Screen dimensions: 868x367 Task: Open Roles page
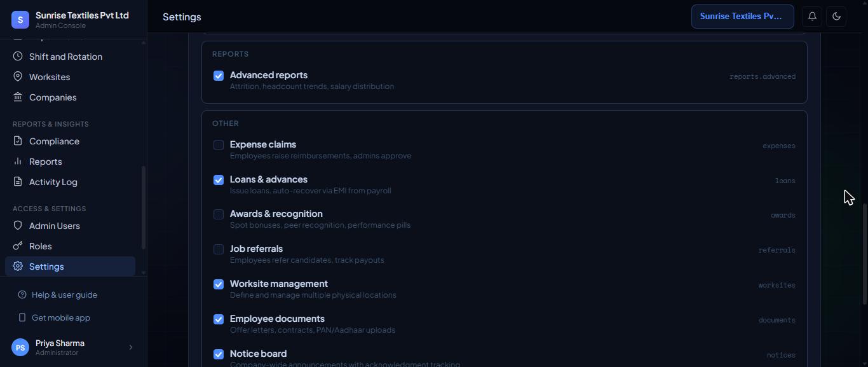[x=70, y=246]
